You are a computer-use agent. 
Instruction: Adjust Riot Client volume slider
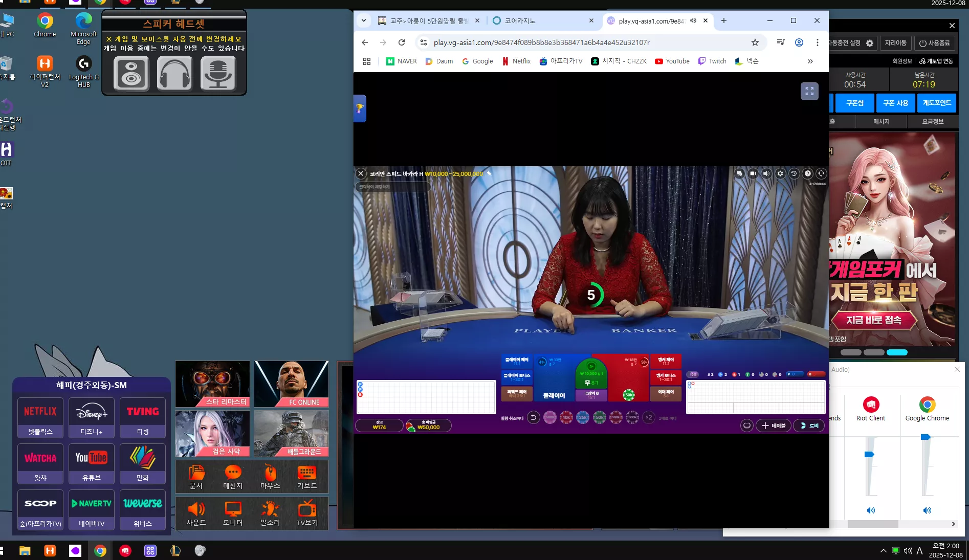[x=869, y=454]
